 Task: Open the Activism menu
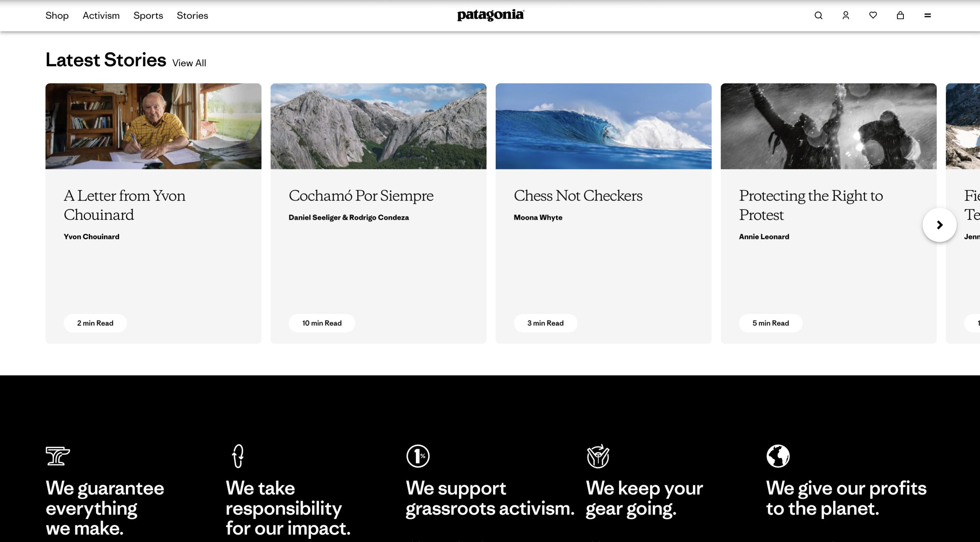pos(101,15)
